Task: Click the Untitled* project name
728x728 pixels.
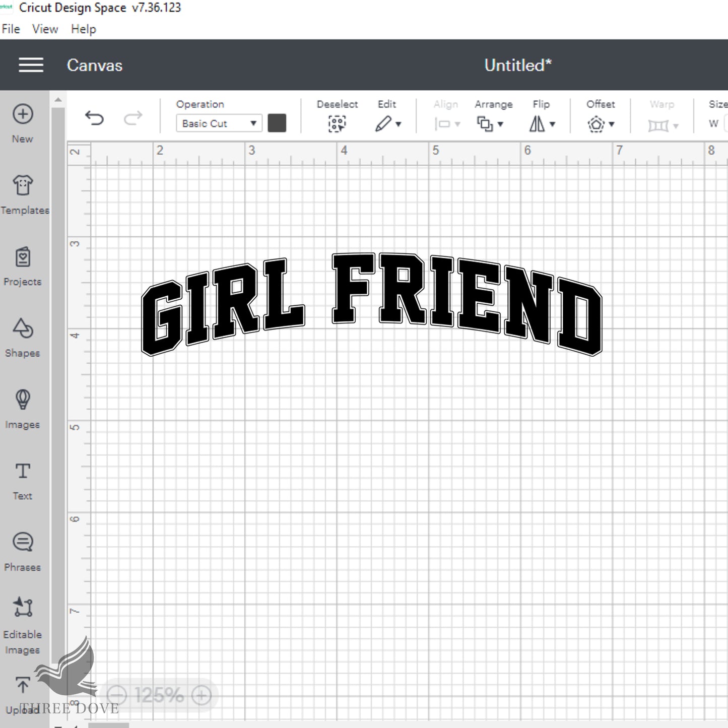Action: click(x=518, y=65)
